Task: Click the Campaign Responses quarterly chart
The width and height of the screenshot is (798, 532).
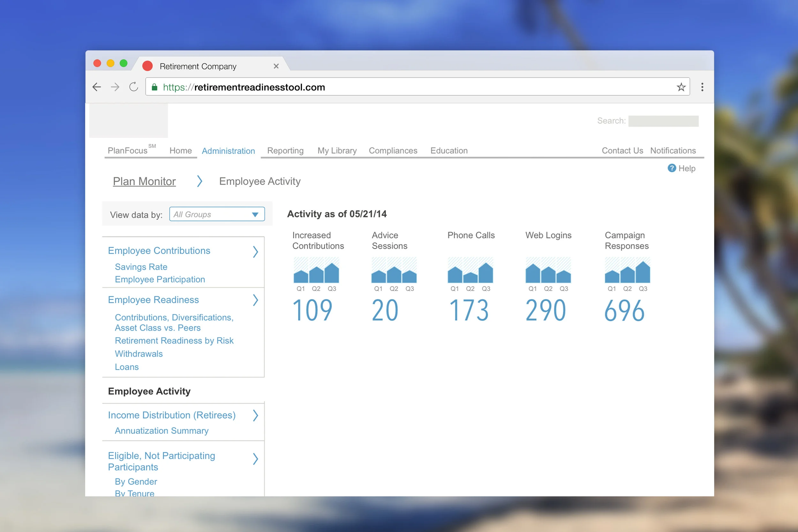Action: pos(627,270)
